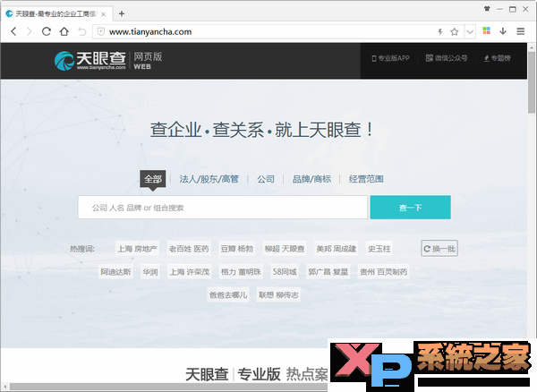
Task: Open the 专业版APP link
Action: pos(390,58)
